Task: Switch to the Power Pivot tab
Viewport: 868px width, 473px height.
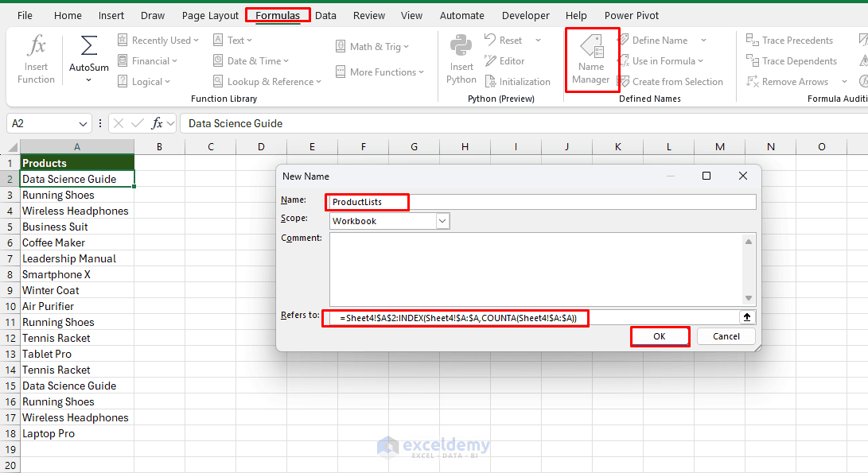Action: [632, 15]
